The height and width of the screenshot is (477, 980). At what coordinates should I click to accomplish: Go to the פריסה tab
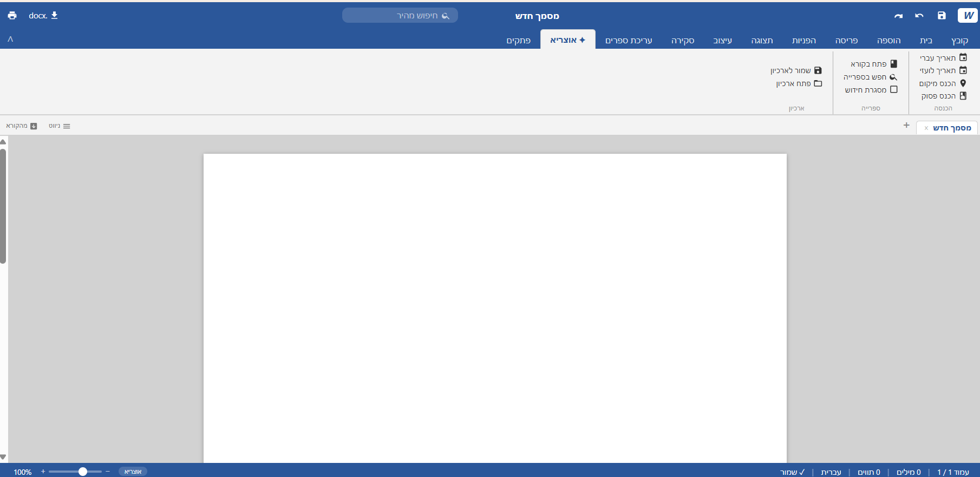tap(847, 40)
